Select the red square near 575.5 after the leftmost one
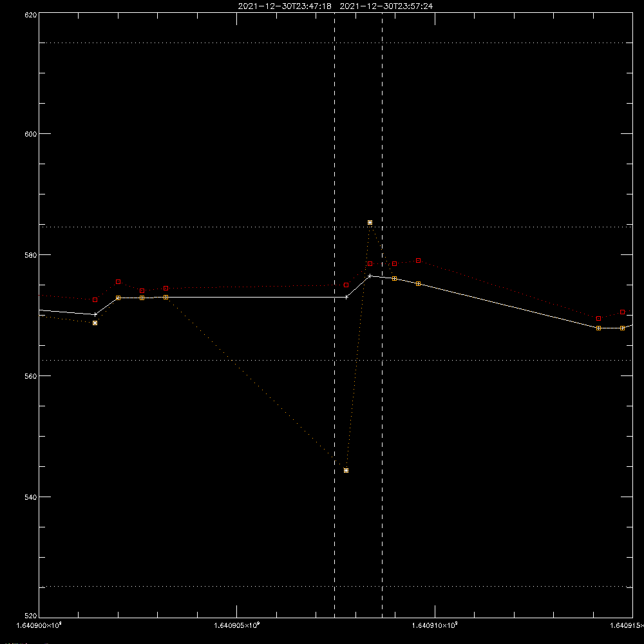Image resolution: width=644 pixels, height=644 pixels. [118, 282]
